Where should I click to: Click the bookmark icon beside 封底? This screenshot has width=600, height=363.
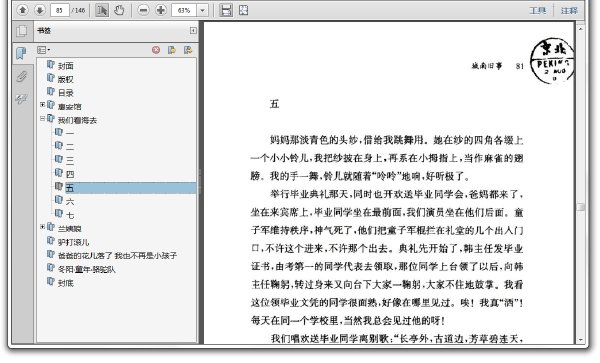(51, 281)
